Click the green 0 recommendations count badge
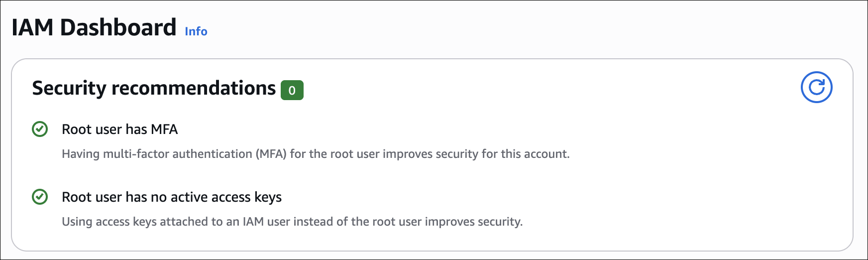This screenshot has height=260, width=868. tap(292, 90)
